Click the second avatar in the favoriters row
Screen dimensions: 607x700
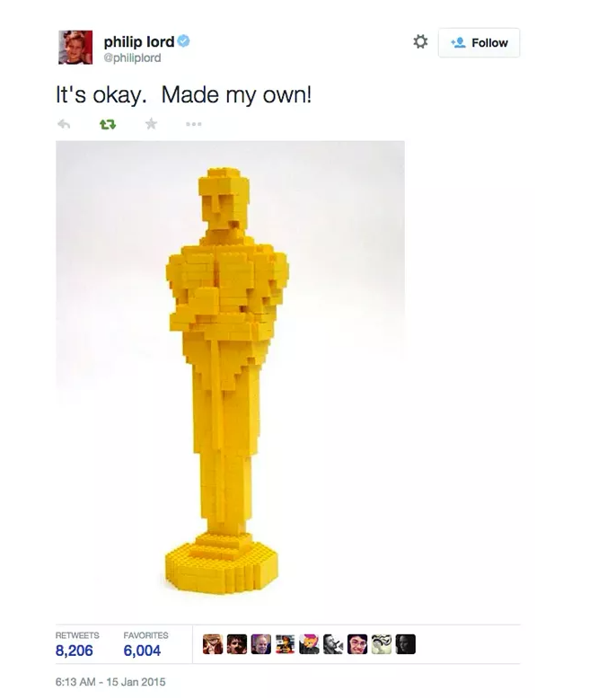(237, 644)
